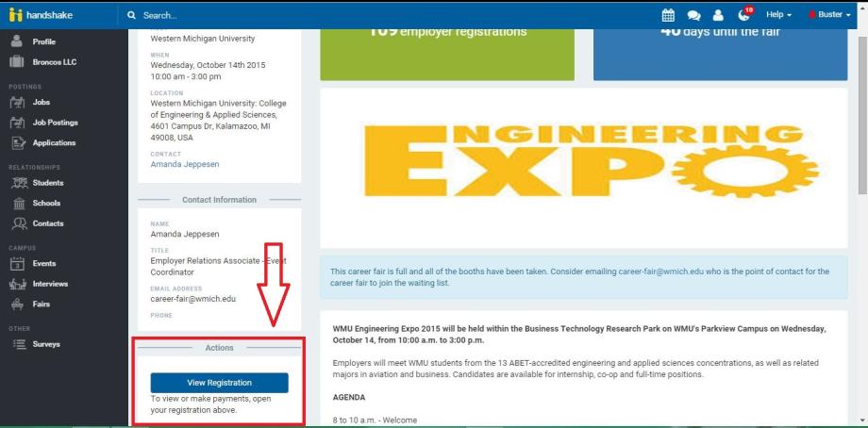Viewport: 868px width, 428px height.
Task: Expand the Help dropdown menu
Action: tap(778, 15)
